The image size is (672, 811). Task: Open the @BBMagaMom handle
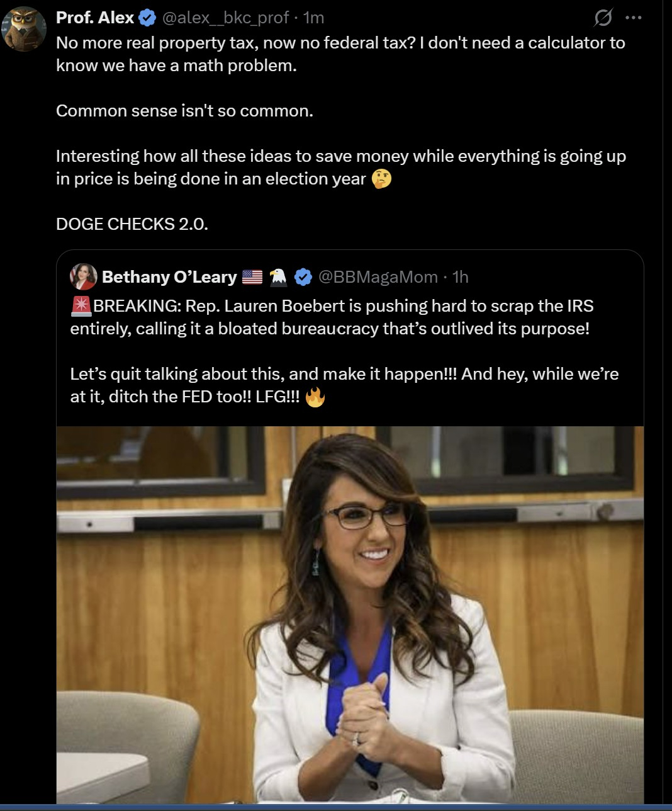pos(378,277)
